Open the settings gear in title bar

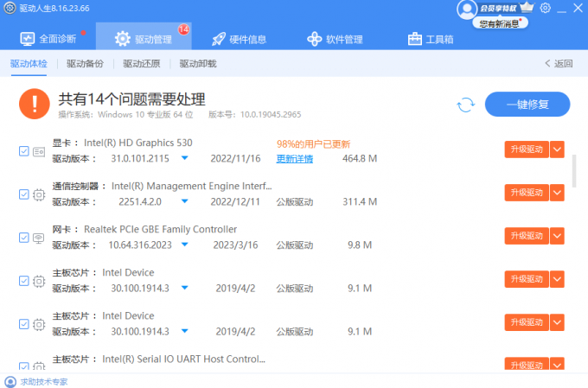[546, 8]
